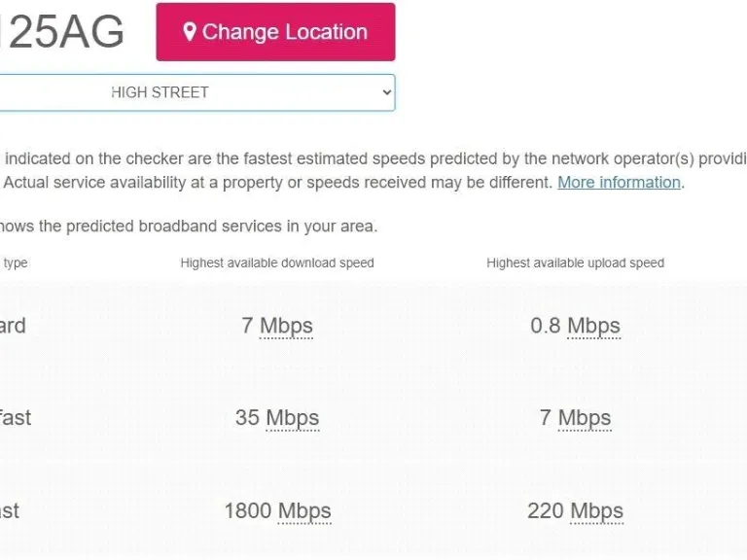Click the partially visible 'type' column header
747x560 pixels.
15,262
